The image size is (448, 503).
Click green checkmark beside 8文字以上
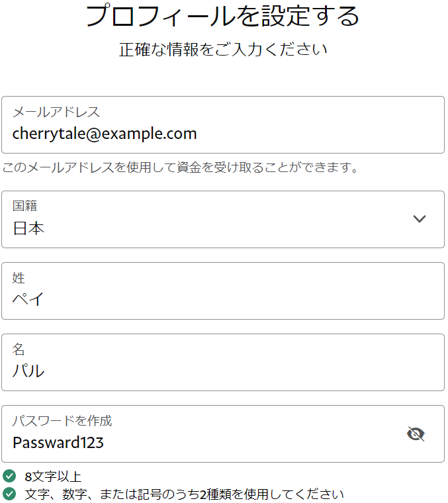click(9, 476)
